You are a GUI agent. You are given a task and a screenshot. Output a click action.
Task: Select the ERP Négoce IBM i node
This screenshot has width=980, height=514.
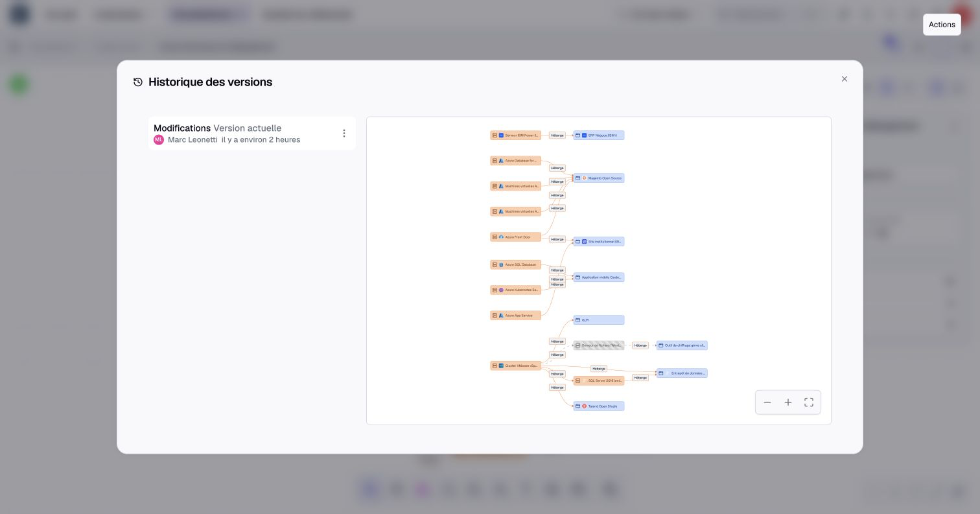click(599, 135)
